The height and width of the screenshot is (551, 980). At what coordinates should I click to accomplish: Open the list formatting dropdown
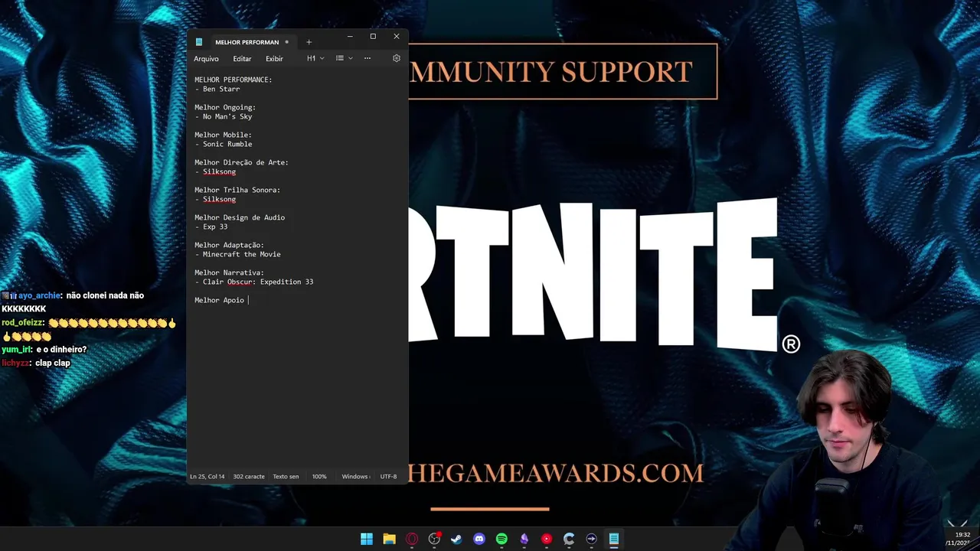pos(345,58)
